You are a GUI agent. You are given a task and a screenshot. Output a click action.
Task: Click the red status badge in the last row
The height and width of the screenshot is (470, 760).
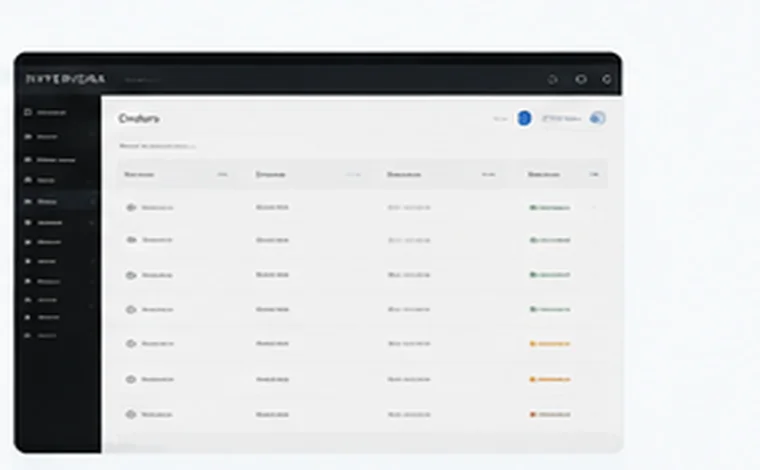click(x=550, y=415)
